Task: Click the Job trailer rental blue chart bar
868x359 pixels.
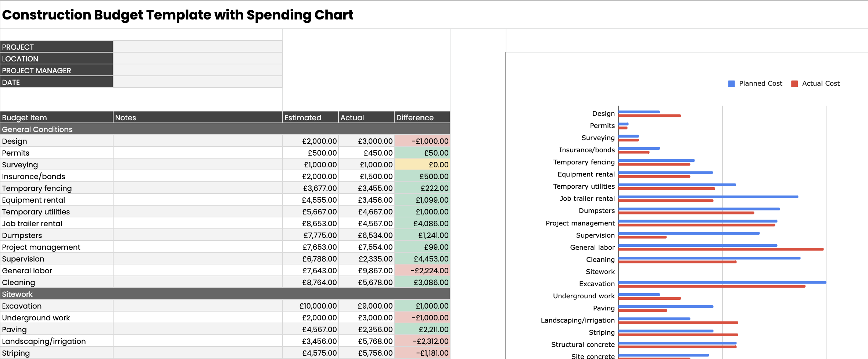Action: point(709,197)
